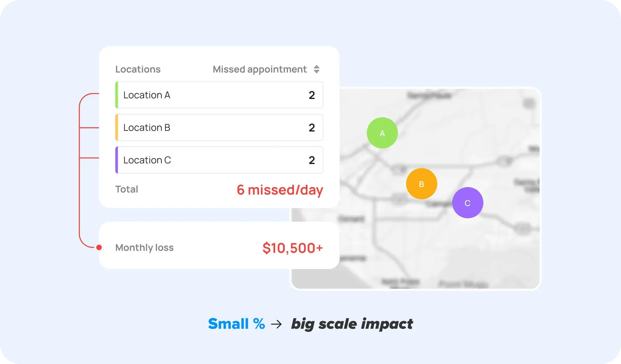Click the Monthly loss label

[x=144, y=248]
